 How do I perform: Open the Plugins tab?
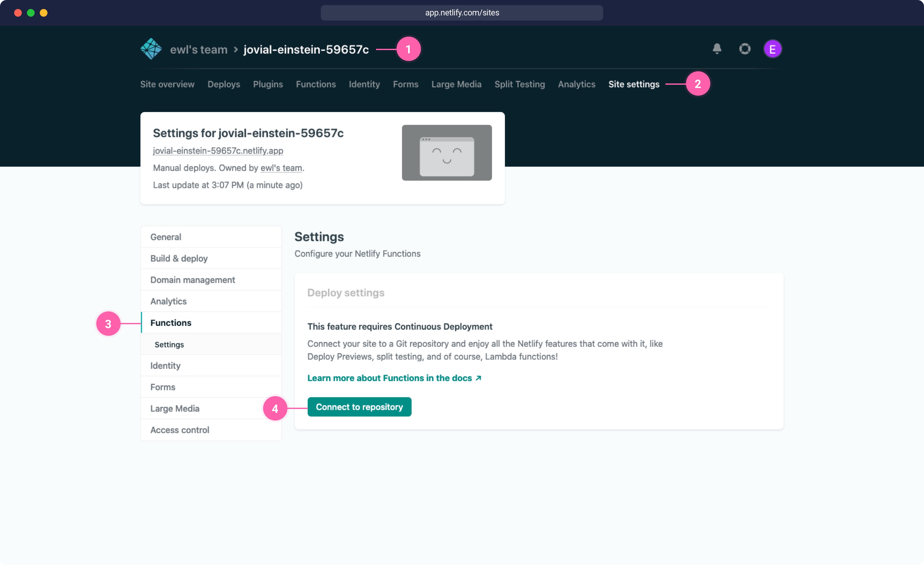click(x=268, y=84)
